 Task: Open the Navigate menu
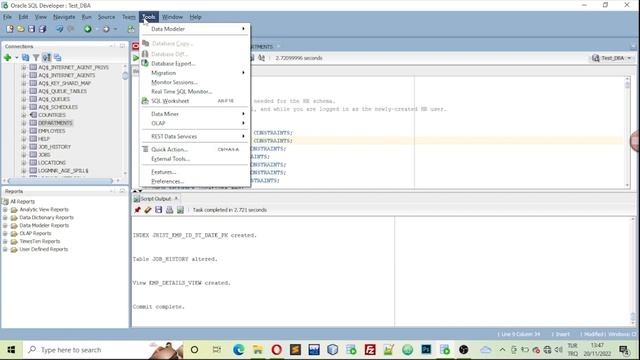64,17
